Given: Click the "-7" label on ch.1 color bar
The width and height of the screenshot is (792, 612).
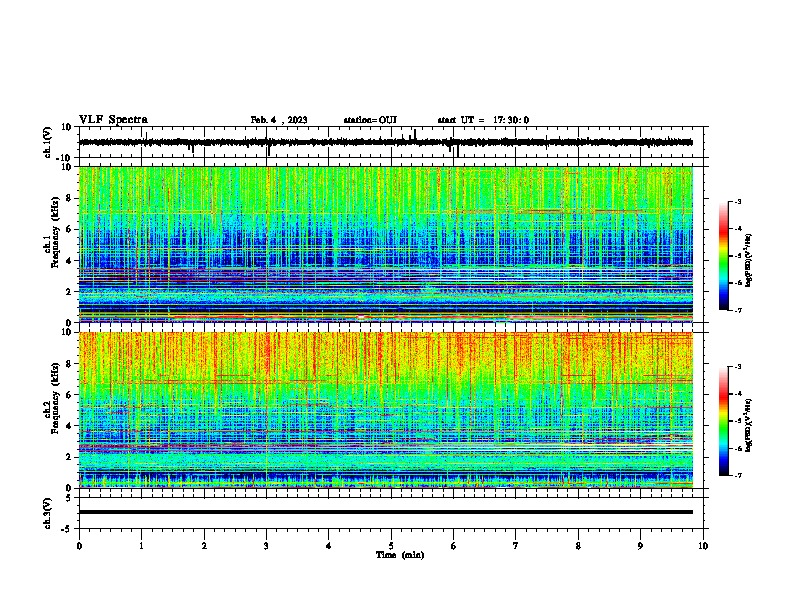Looking at the screenshot, I should pyautogui.click(x=737, y=310).
